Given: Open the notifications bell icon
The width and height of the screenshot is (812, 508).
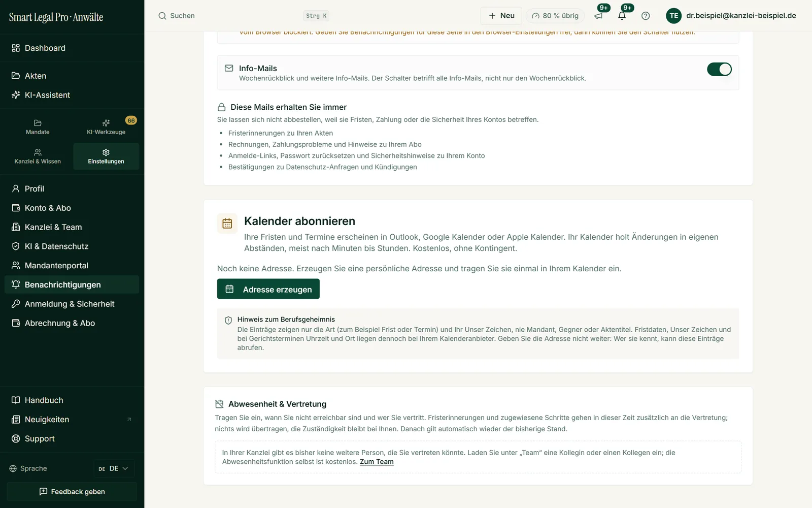Looking at the screenshot, I should click(622, 16).
